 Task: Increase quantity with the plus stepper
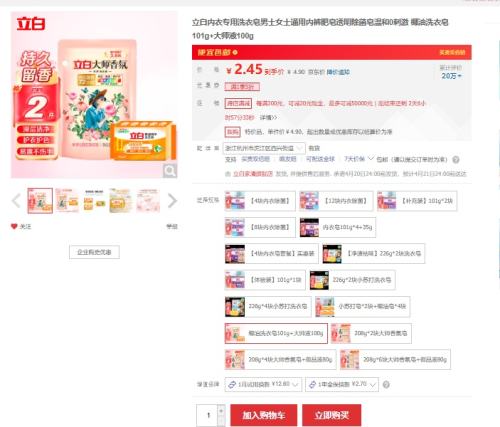tap(221, 410)
